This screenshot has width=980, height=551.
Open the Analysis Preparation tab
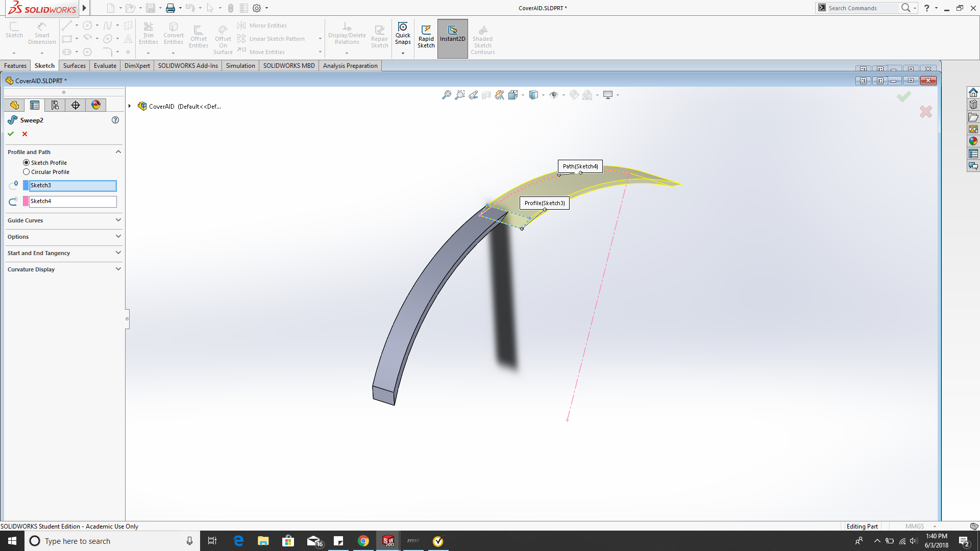point(350,66)
